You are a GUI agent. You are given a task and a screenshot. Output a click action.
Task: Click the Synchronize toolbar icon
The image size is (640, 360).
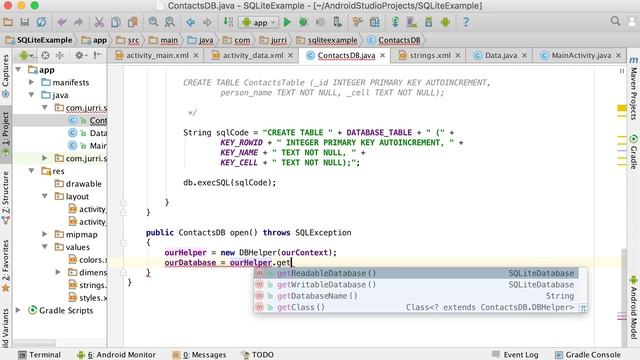[x=41, y=22]
